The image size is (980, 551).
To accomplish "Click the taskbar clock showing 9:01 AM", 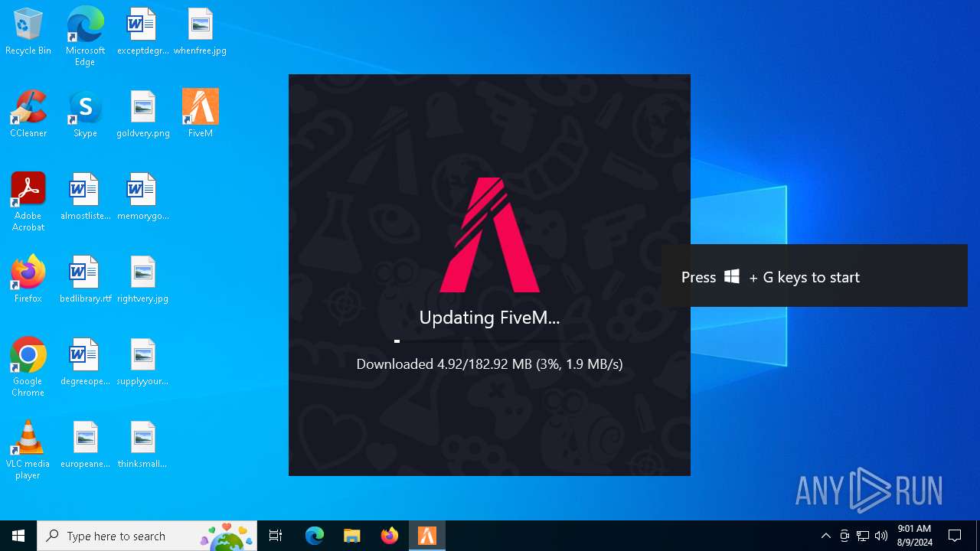I will [914, 536].
